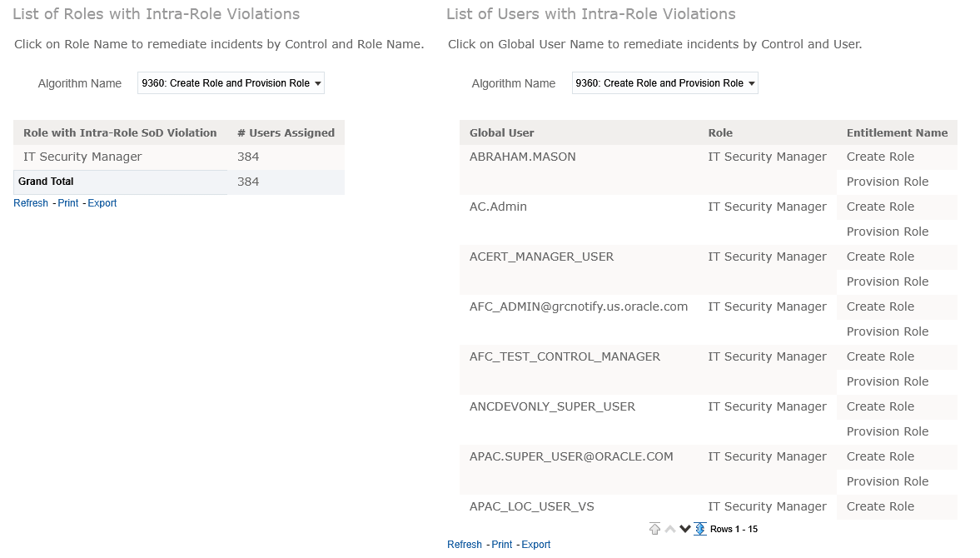Image resolution: width=980 pixels, height=558 pixels.
Task: Select IT Security Manager in the roles table
Action: pos(82,157)
